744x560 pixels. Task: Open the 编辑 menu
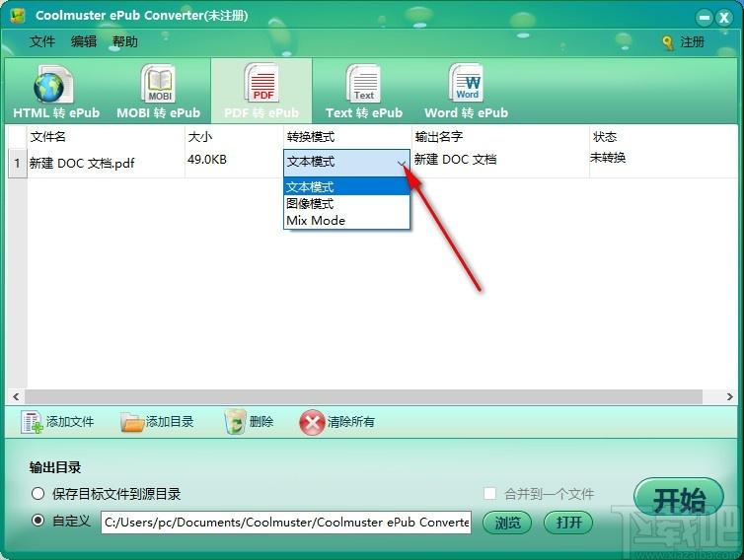tap(84, 41)
